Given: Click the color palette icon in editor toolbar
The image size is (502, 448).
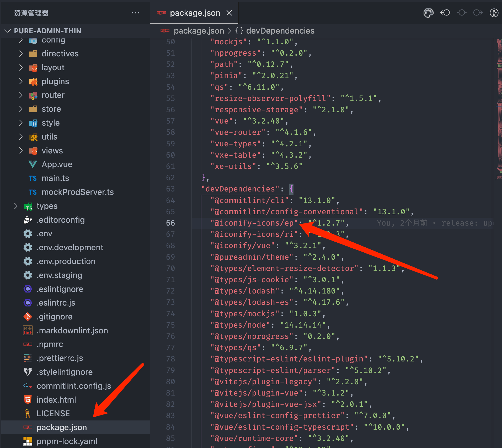Looking at the screenshot, I should coord(428,13).
